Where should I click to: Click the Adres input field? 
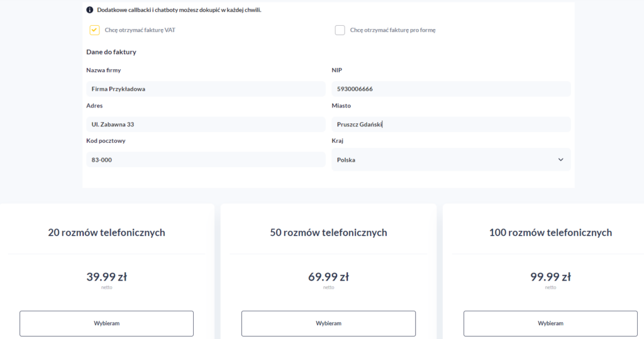tap(206, 124)
